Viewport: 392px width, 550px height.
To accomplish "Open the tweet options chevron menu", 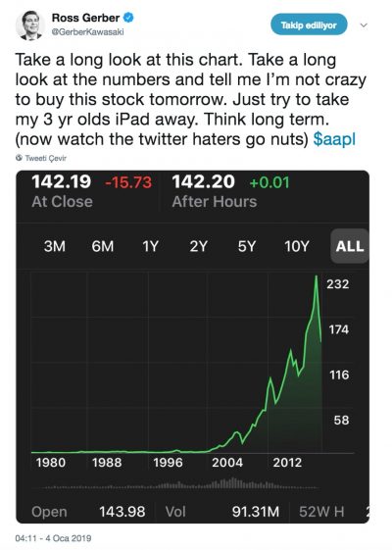I will coord(364,25).
